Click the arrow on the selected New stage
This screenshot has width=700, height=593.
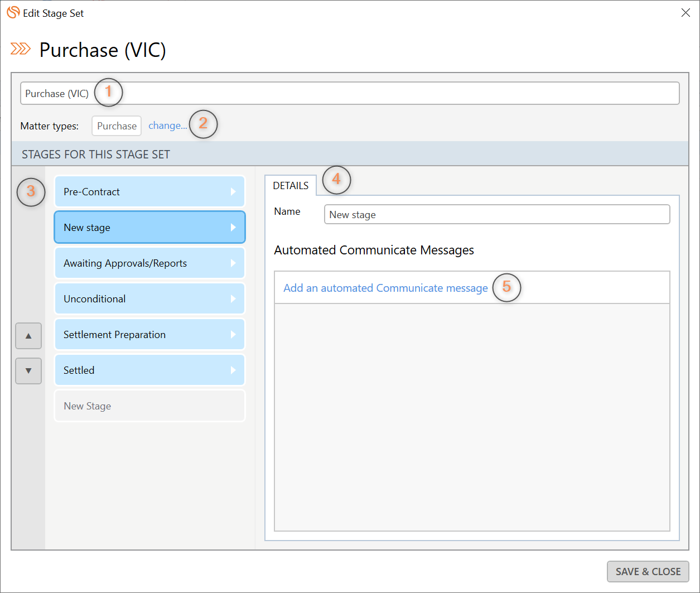(233, 228)
